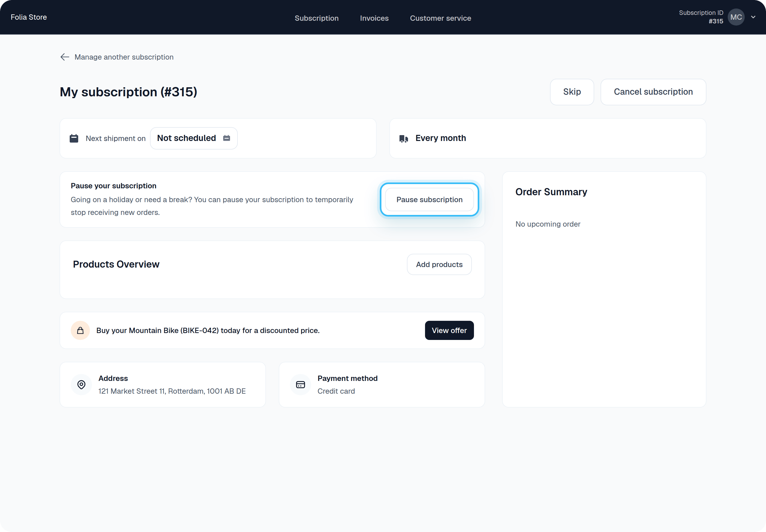Click the My subscription (#315) heading
The width and height of the screenshot is (766, 532).
[x=129, y=92]
